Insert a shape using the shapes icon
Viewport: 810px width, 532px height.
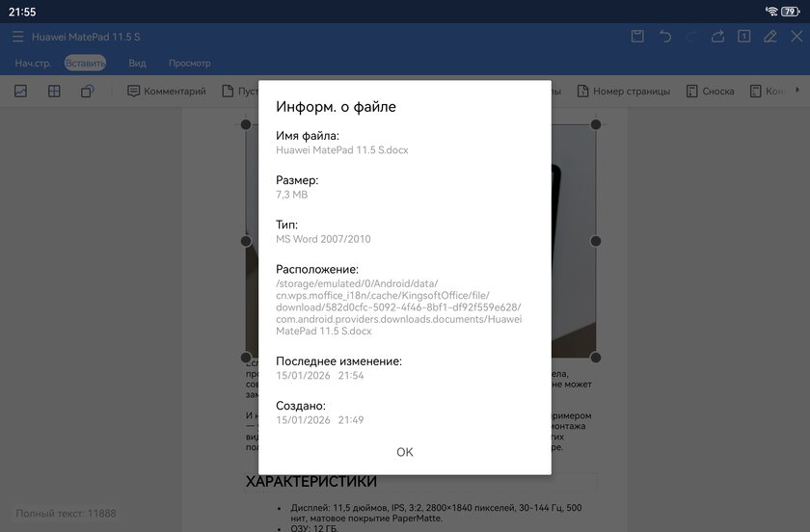coord(88,92)
